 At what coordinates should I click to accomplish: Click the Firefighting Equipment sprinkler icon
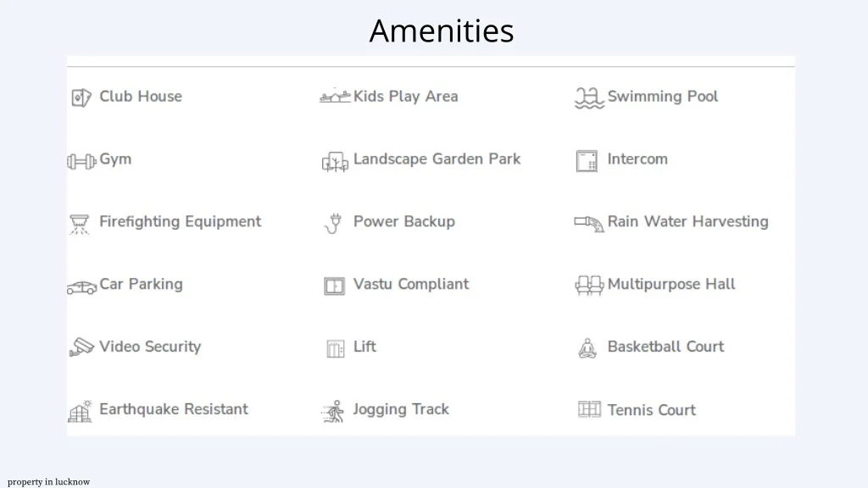[x=80, y=224]
